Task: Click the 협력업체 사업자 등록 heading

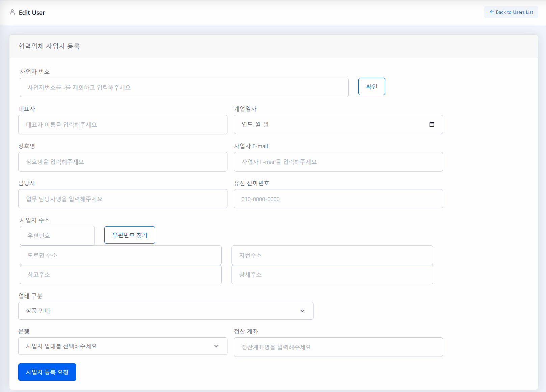Action: pyautogui.click(x=49, y=46)
